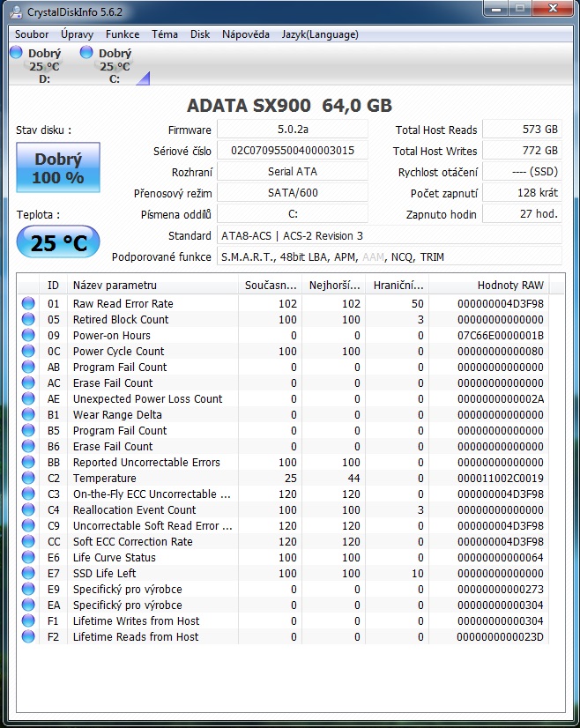Click the status orb for Soft ECC Correction Rate
Viewport: 580px width, 728px height.
click(x=28, y=541)
